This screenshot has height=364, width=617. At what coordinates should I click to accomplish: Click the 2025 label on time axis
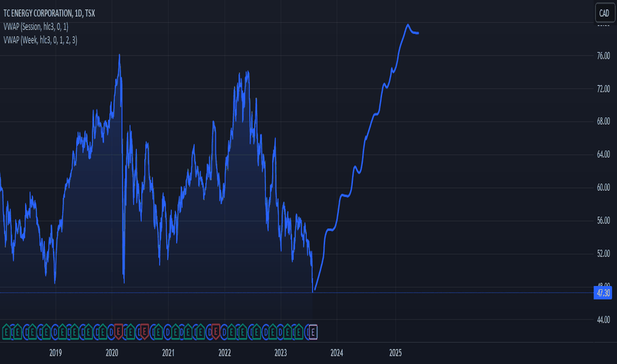click(395, 353)
